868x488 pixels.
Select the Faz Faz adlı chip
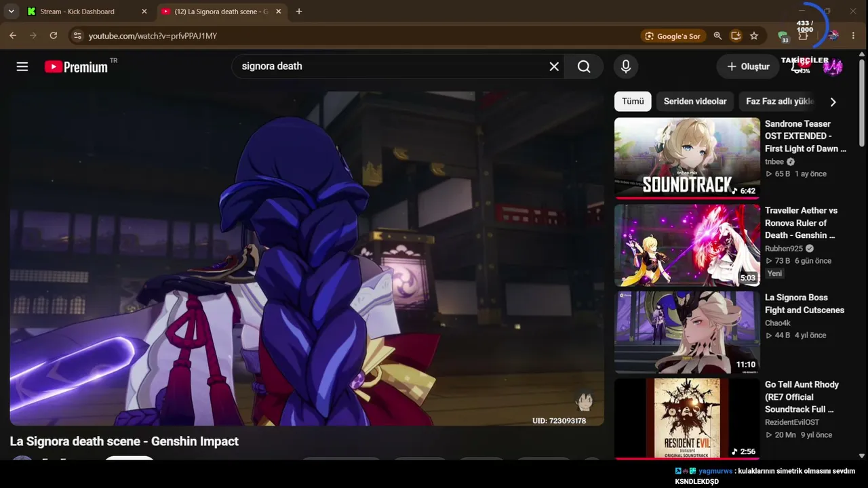tap(778, 102)
